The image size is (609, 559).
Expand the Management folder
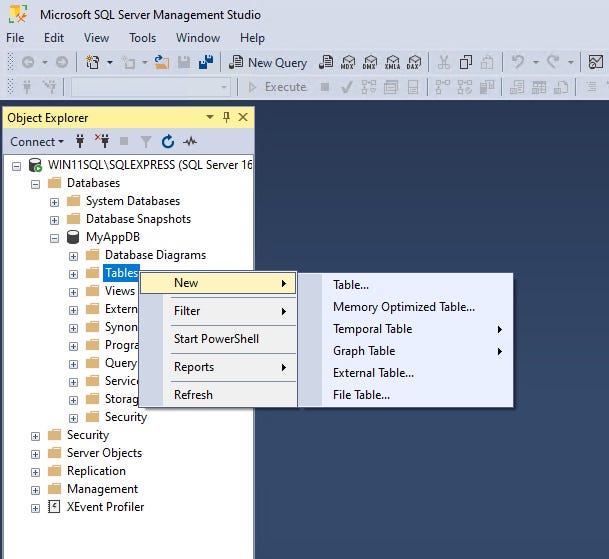point(35,490)
